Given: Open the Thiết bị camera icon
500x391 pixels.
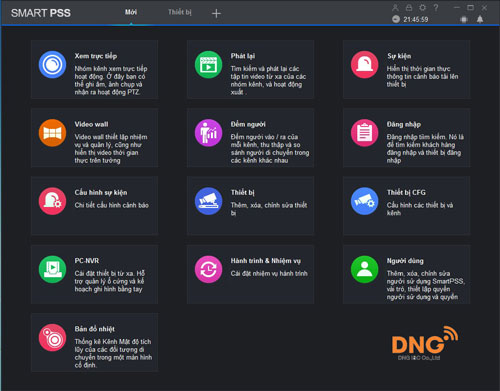Looking at the screenshot, I should click(208, 201).
